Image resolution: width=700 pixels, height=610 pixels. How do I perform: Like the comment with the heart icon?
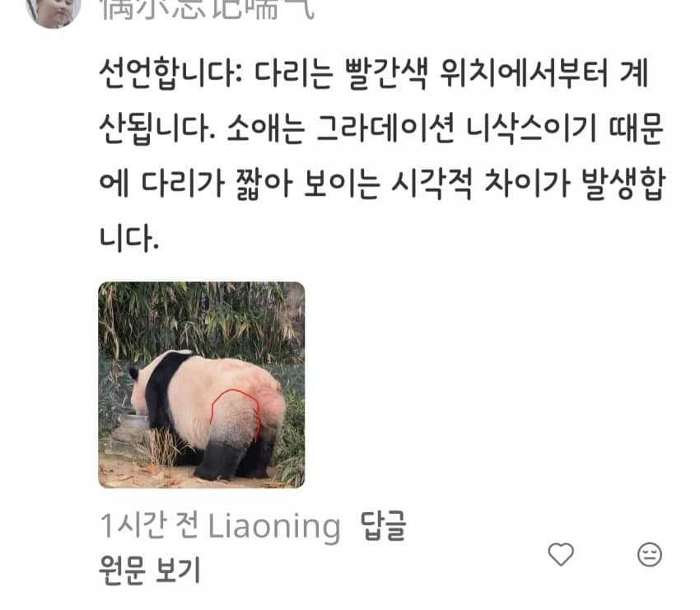click(561, 554)
